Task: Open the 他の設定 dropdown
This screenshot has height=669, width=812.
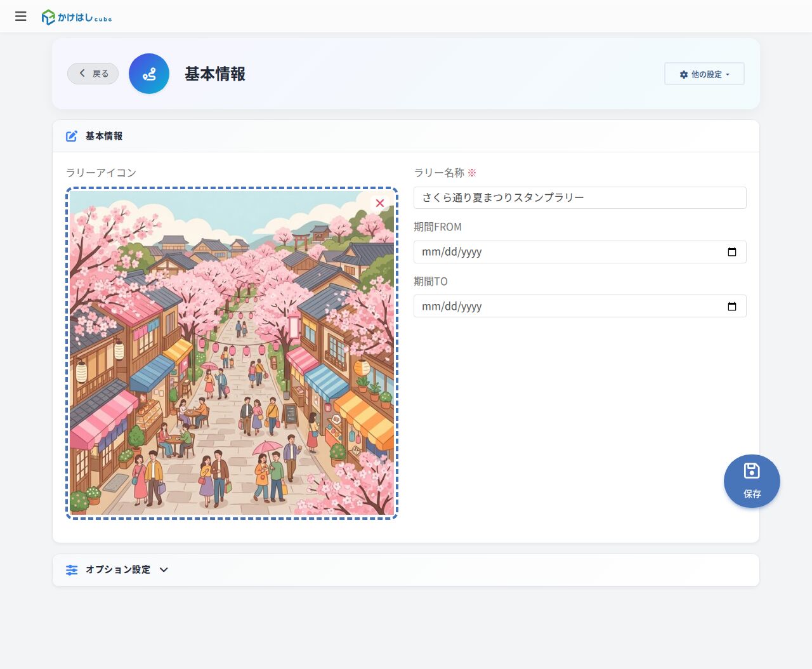Action: click(x=704, y=74)
